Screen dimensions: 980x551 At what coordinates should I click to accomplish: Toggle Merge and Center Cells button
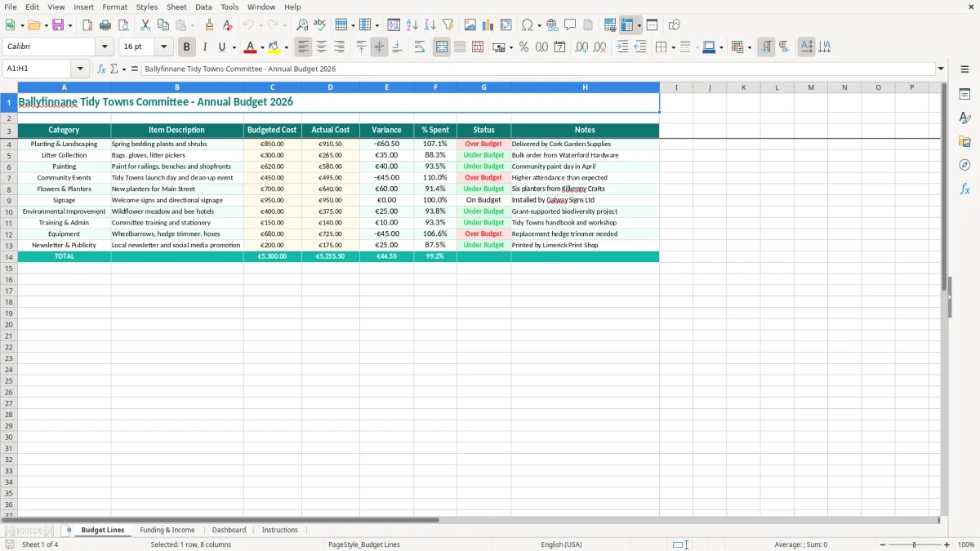pos(442,47)
